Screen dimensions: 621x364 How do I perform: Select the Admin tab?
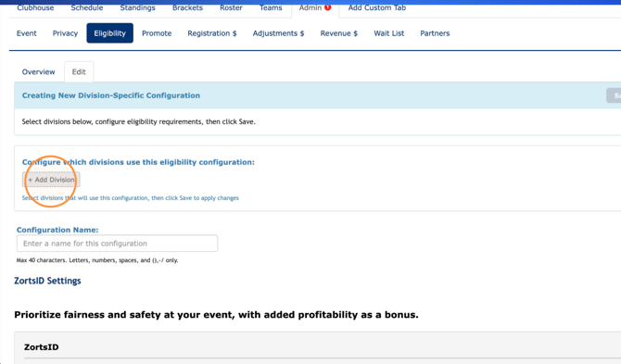click(x=310, y=8)
